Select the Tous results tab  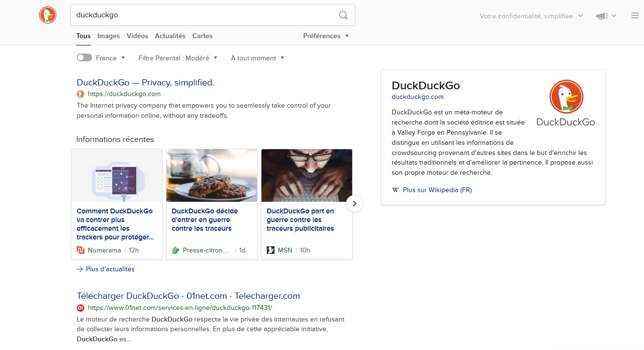pos(83,36)
